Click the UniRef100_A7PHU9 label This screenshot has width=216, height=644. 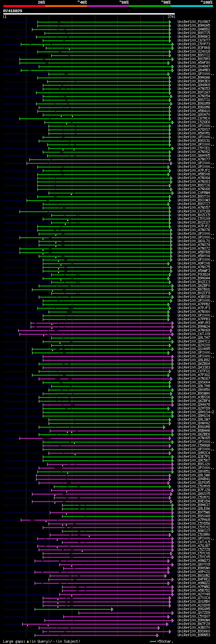[x=194, y=520]
